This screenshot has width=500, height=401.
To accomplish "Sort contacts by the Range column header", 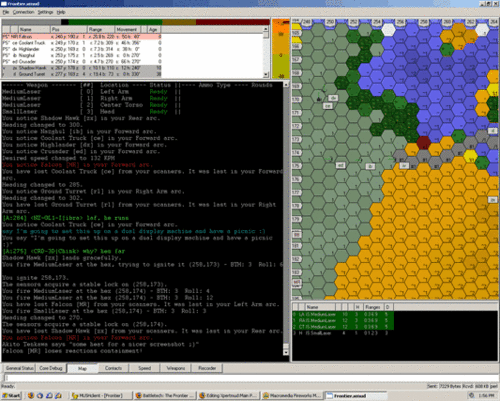I will [x=101, y=29].
